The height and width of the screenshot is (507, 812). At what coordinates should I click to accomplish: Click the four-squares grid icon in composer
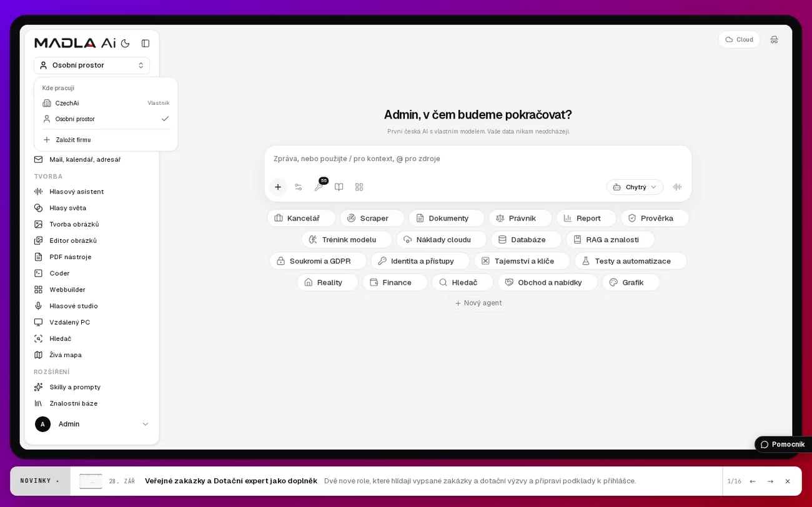point(359,187)
